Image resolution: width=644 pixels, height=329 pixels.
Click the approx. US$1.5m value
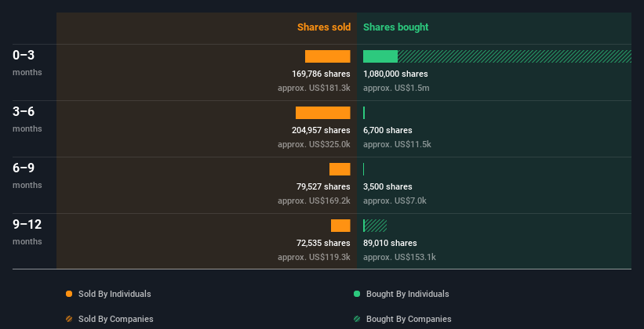pyautogui.click(x=396, y=89)
